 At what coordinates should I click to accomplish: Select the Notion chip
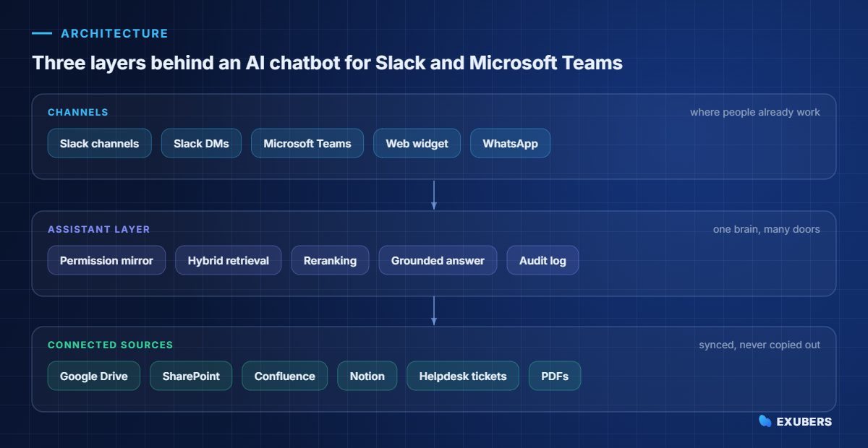(x=367, y=376)
